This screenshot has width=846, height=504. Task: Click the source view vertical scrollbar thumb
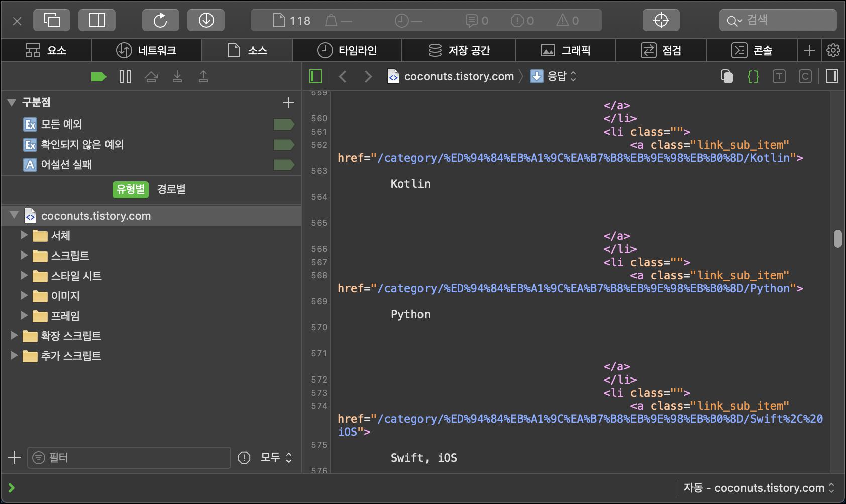837,239
